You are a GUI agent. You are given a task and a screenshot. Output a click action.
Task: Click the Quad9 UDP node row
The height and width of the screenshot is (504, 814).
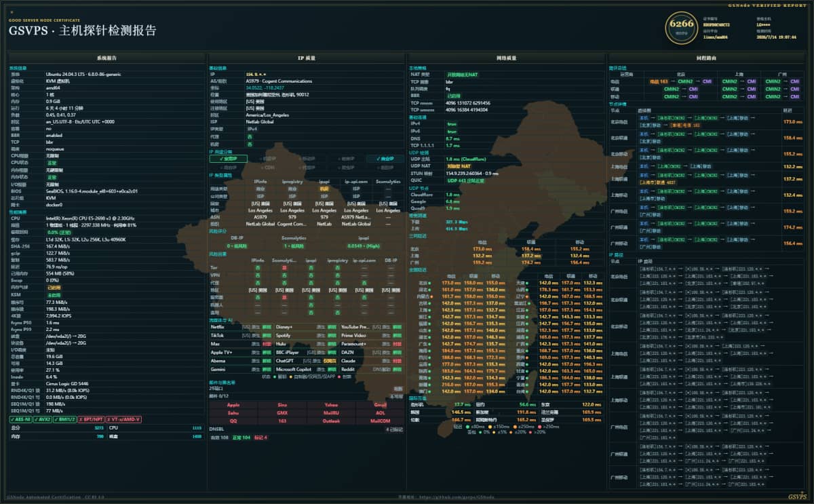pyautogui.click(x=507, y=208)
